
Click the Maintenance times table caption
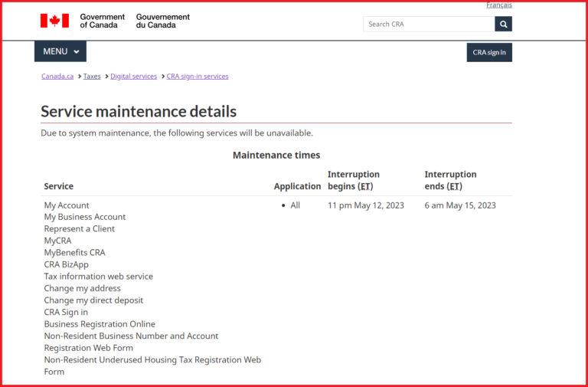pos(276,156)
